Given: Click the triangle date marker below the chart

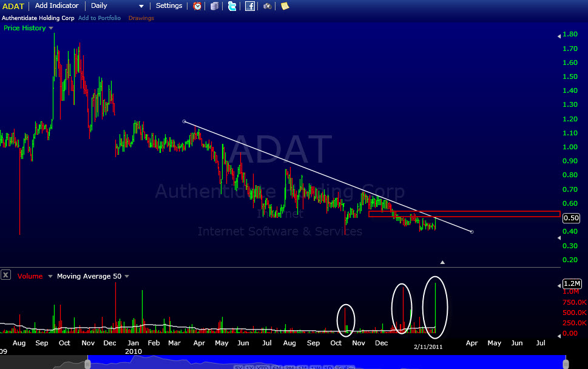Looking at the screenshot, I should click(x=442, y=263).
